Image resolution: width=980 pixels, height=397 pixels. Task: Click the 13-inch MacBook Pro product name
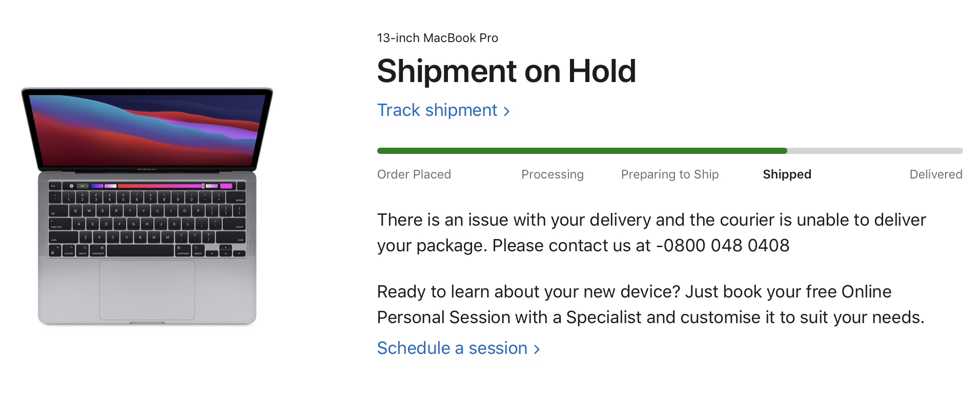click(x=437, y=38)
